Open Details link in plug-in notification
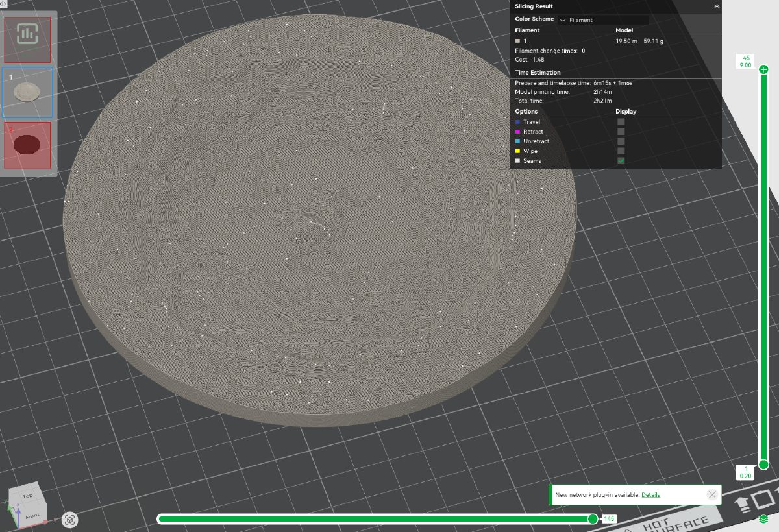The width and height of the screenshot is (779, 532). click(x=650, y=494)
